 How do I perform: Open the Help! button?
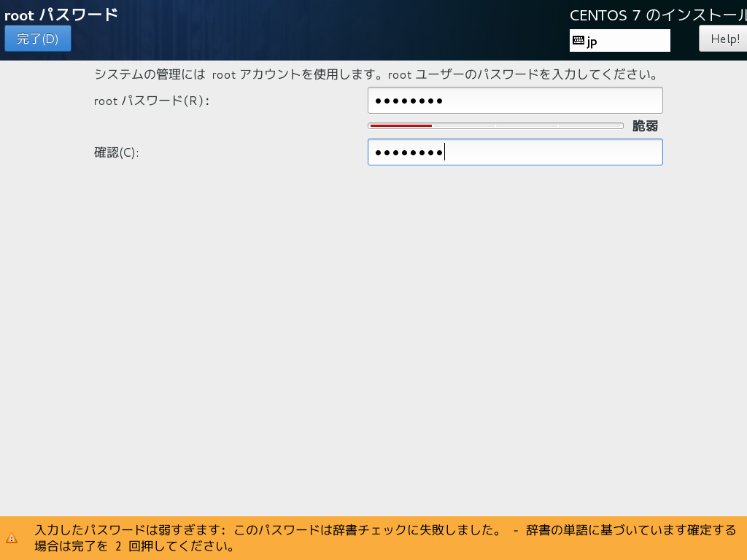[723, 39]
